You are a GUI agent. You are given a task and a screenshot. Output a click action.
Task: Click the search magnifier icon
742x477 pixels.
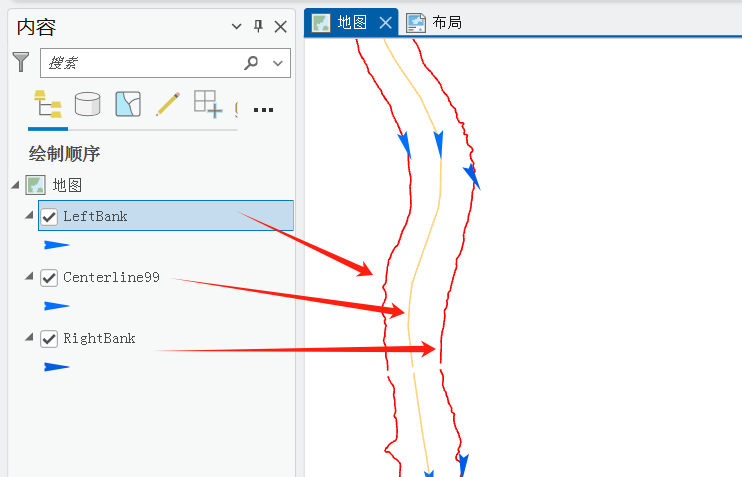[x=251, y=62]
